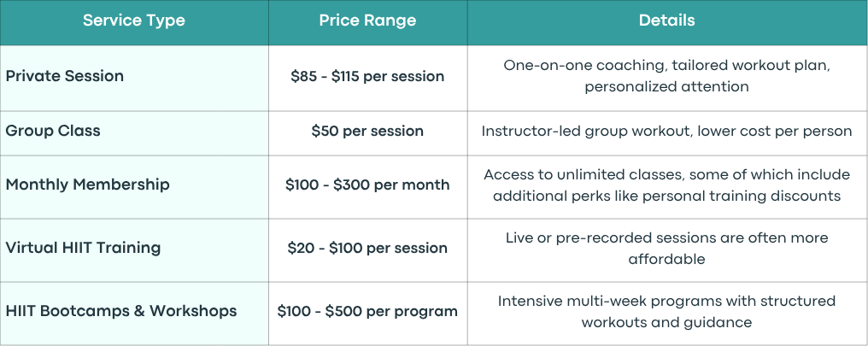This screenshot has width=868, height=346.
Task: Click the Live or pre-recorded sessions details
Action: point(666,248)
